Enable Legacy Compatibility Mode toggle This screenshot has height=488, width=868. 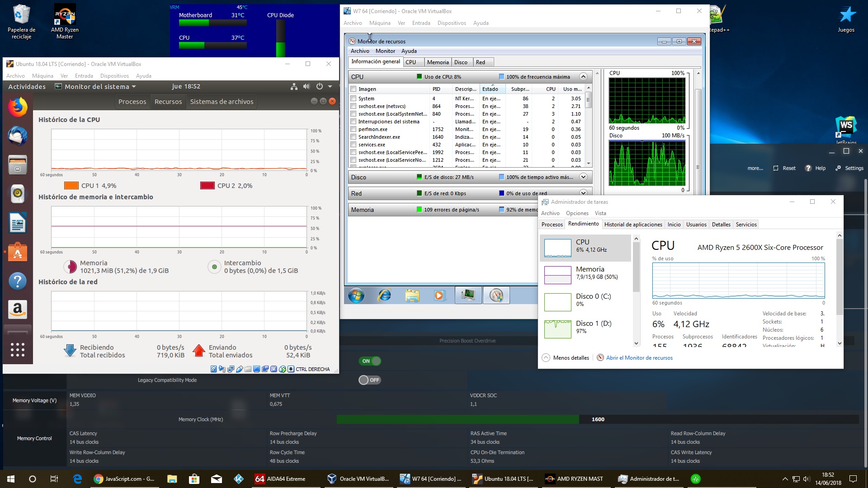tap(370, 380)
